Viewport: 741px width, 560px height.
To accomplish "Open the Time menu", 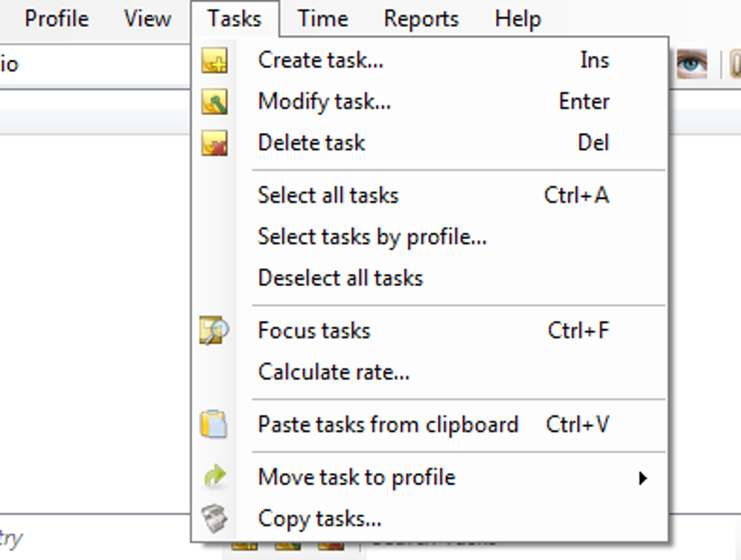I will click(x=323, y=19).
